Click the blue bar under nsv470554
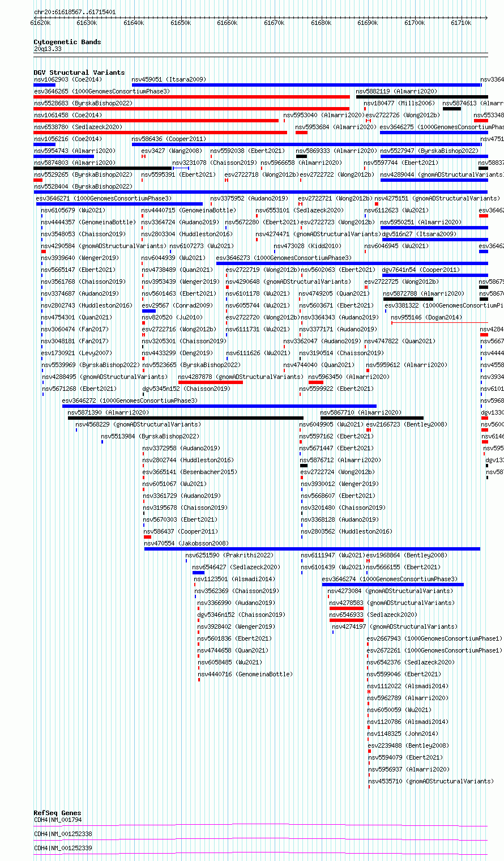Image resolution: width=504 pixels, height=861 pixels. click(x=312, y=549)
